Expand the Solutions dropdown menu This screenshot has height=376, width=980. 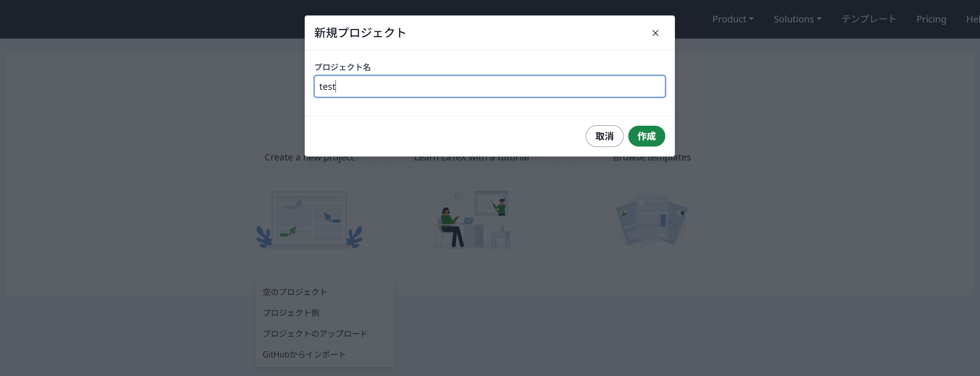[797, 19]
